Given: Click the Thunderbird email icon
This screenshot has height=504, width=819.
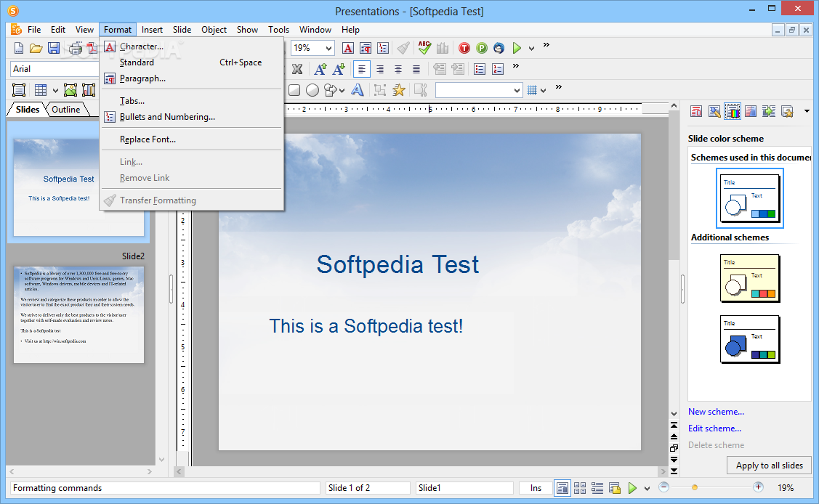Looking at the screenshot, I should [x=499, y=48].
